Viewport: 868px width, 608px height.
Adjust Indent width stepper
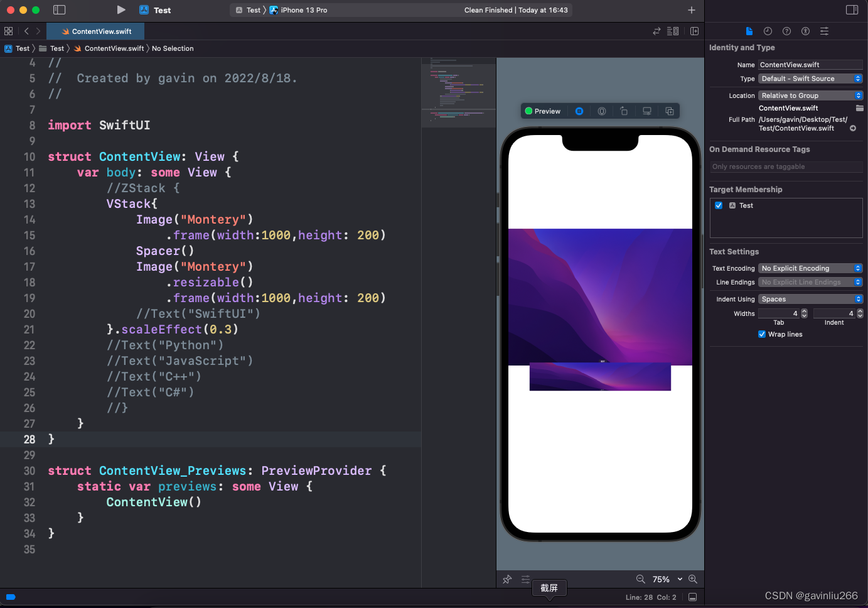[x=860, y=313]
